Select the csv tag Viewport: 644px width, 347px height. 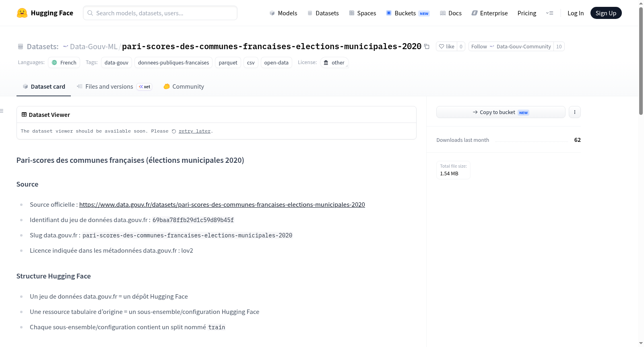click(x=251, y=62)
